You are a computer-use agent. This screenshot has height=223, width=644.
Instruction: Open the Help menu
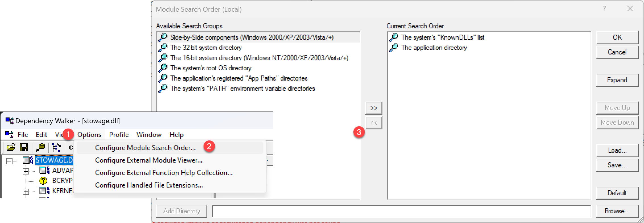177,134
